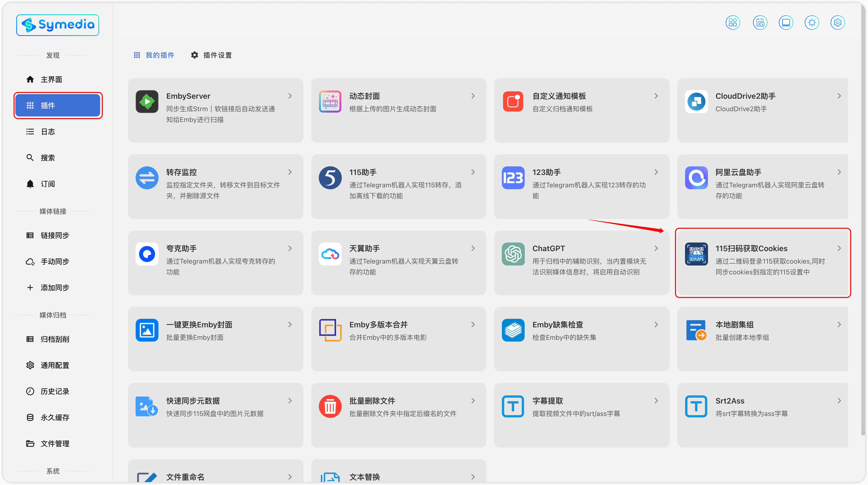
Task: Click the Emby缺集检查 icon
Action: tap(513, 330)
